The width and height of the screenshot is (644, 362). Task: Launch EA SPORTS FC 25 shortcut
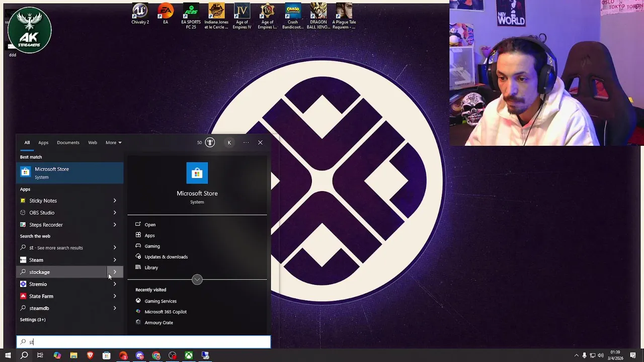click(191, 16)
